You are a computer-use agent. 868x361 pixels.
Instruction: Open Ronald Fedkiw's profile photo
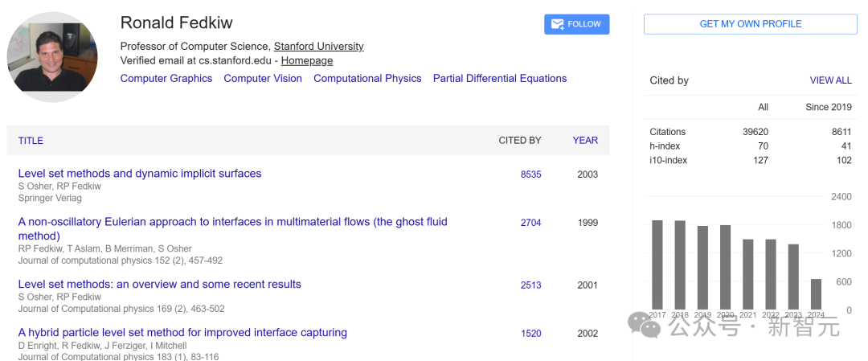pyautogui.click(x=52, y=57)
